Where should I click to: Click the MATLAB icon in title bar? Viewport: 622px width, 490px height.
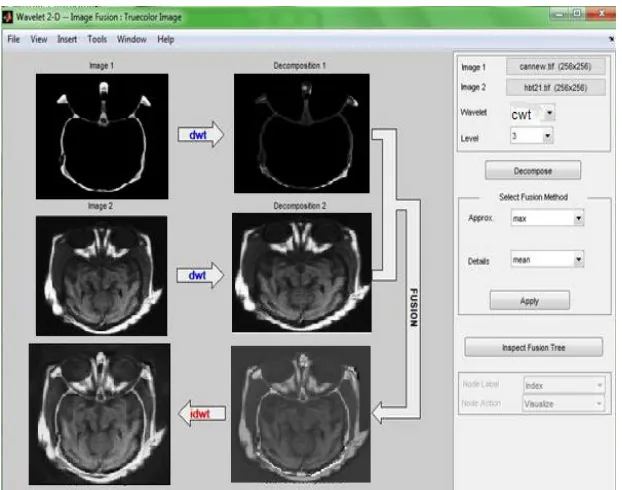8,17
